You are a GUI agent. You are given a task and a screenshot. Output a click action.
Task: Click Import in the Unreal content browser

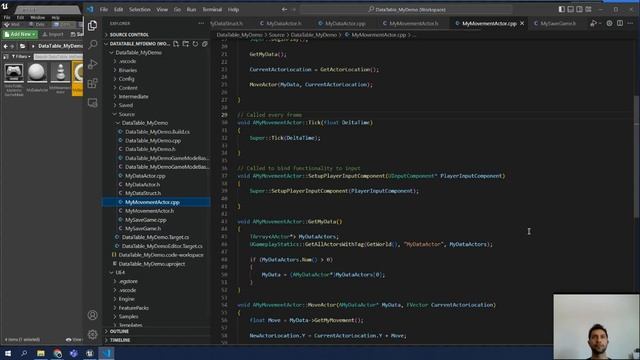53,35
